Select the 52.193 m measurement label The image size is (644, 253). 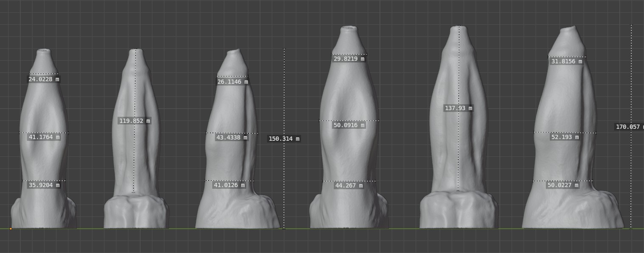click(x=564, y=137)
